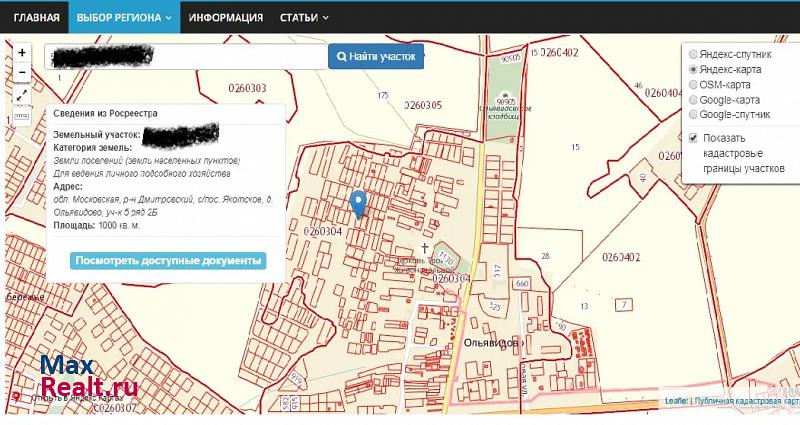Select Яндекс-спутник map layer

pyautogui.click(x=691, y=55)
